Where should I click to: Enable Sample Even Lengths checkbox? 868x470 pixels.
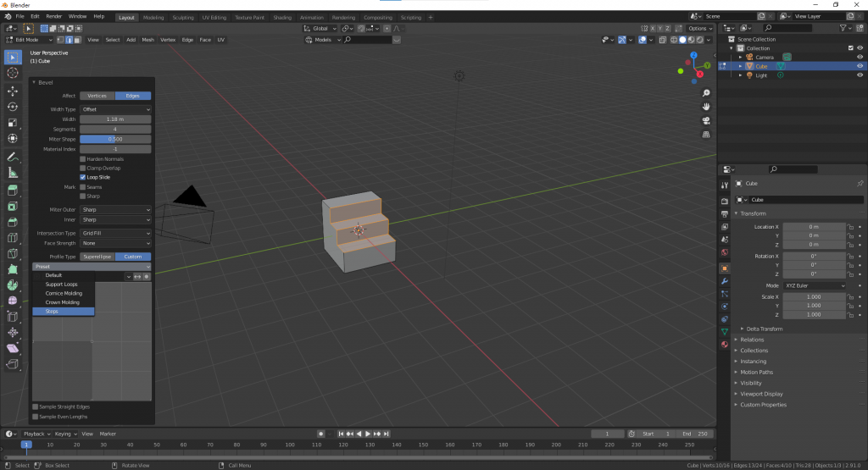tap(36, 417)
